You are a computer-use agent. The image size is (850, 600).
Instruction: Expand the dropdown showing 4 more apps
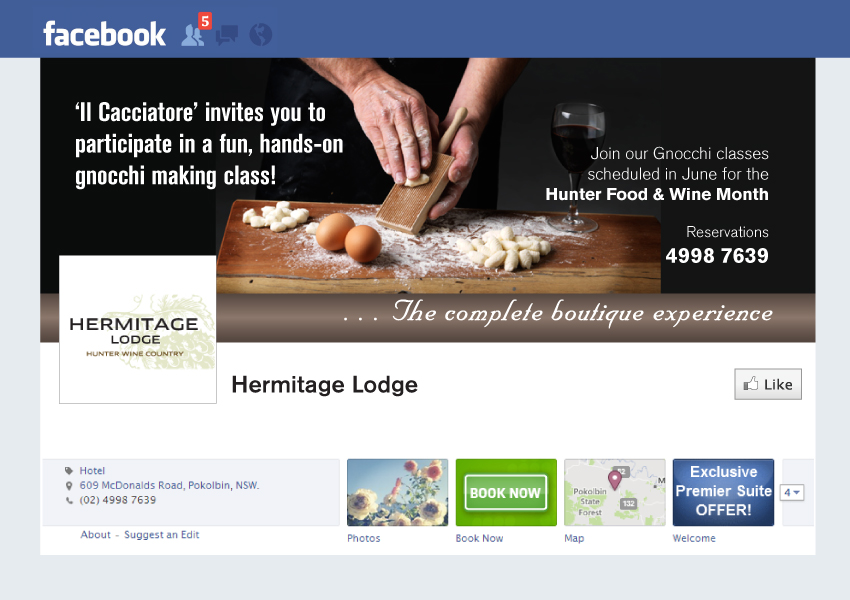[791, 492]
